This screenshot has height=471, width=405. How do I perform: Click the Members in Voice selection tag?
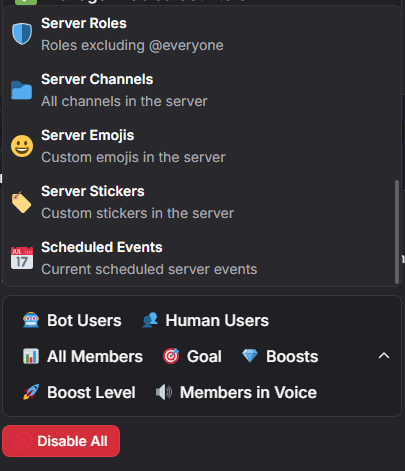[x=236, y=392]
